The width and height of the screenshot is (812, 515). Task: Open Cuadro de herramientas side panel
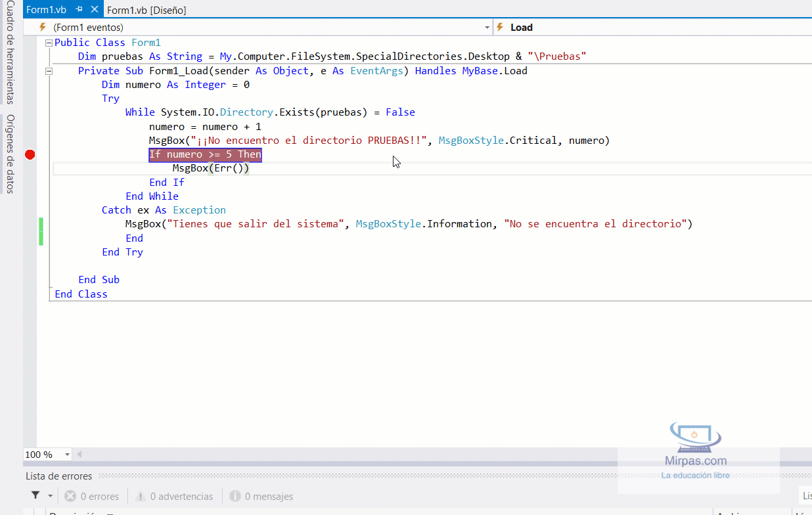(10, 53)
